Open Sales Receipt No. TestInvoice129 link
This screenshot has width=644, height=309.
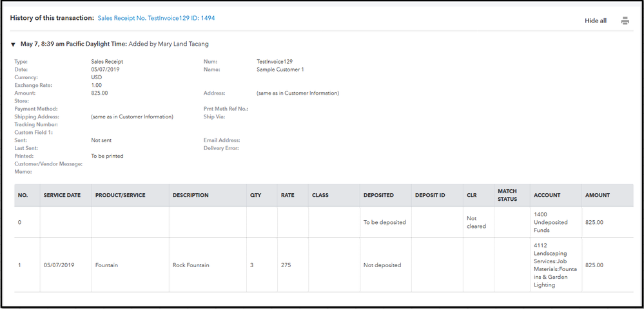pyautogui.click(x=156, y=18)
